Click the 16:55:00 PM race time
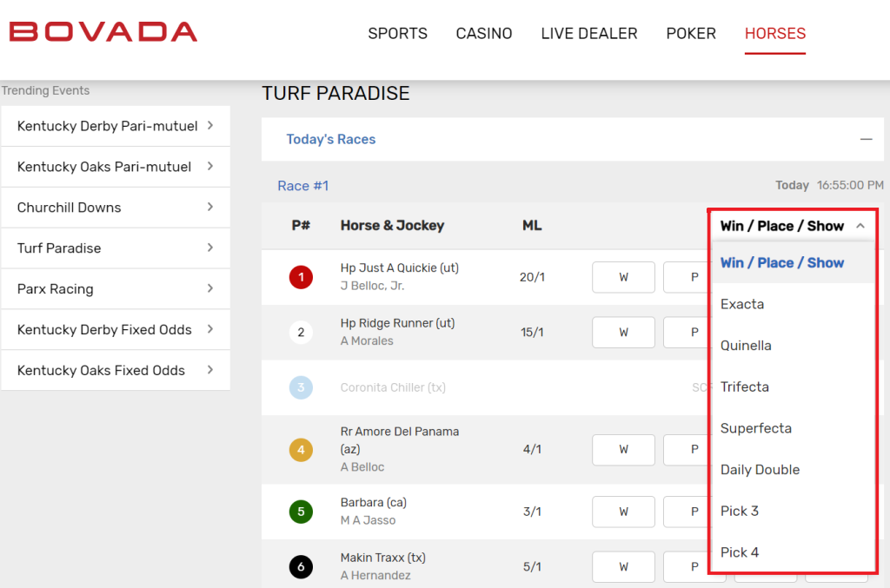The width and height of the screenshot is (890, 588). coord(850,185)
